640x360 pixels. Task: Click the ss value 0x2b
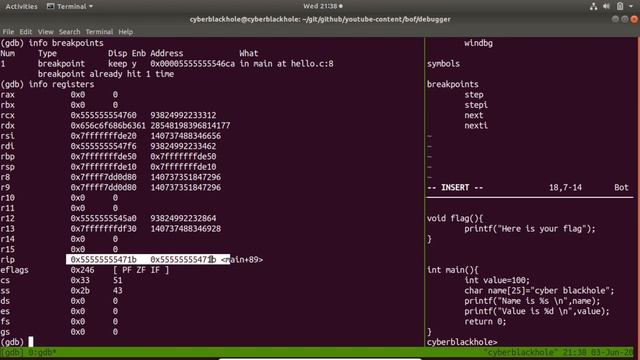tap(80, 290)
